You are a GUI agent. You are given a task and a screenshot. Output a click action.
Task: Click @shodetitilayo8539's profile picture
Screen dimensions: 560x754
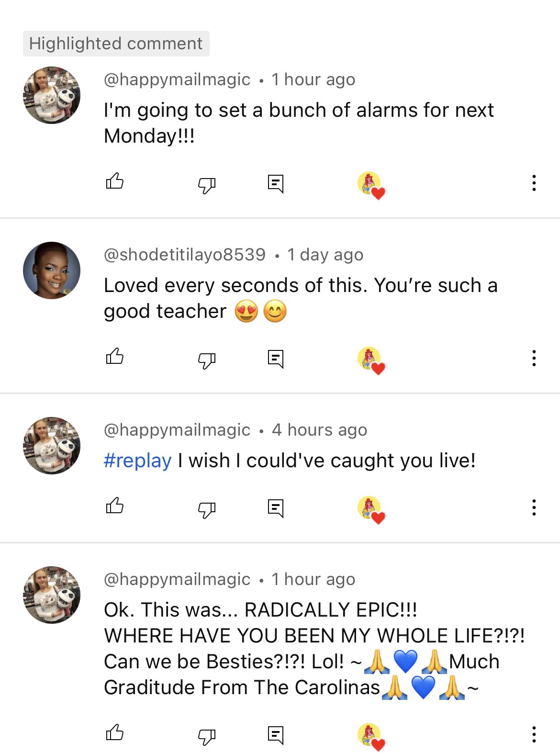pyautogui.click(x=52, y=270)
